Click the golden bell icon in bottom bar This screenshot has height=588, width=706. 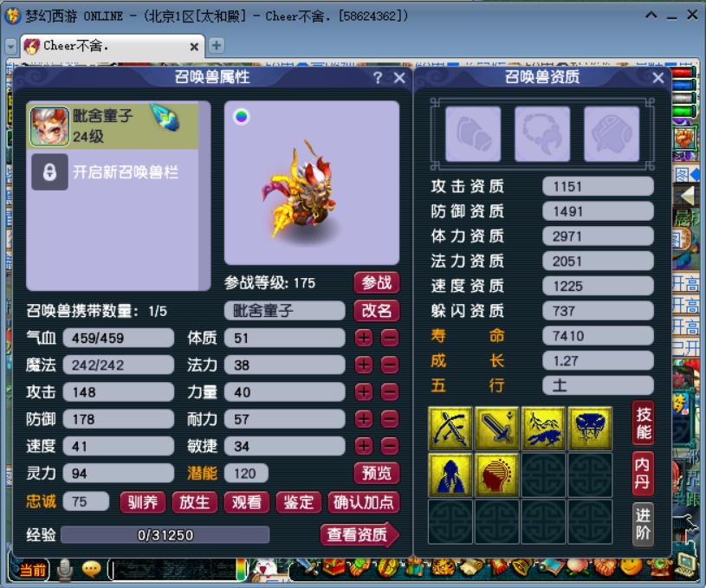pos(522,567)
